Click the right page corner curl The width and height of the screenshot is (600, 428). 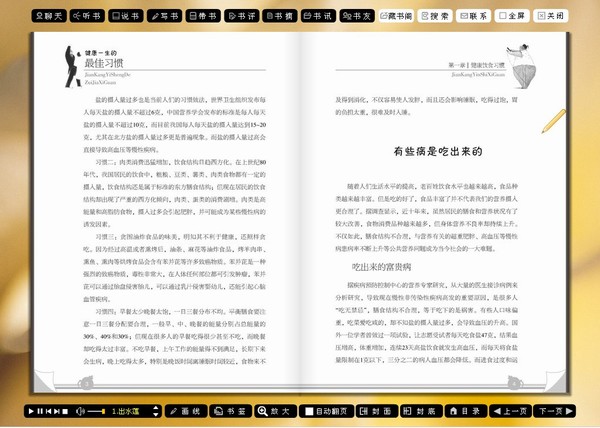(x=556, y=381)
